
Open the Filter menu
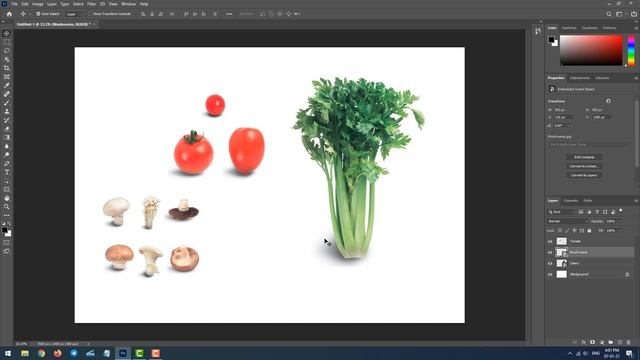[x=91, y=4]
